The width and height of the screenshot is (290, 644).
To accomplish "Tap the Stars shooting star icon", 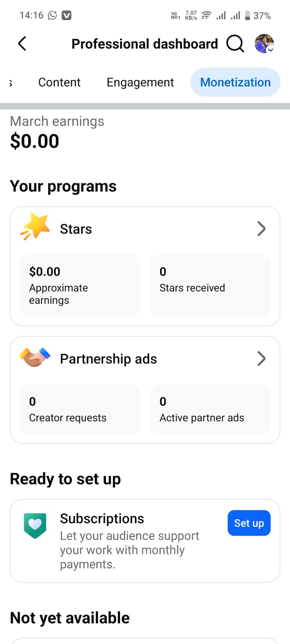I will tap(35, 227).
